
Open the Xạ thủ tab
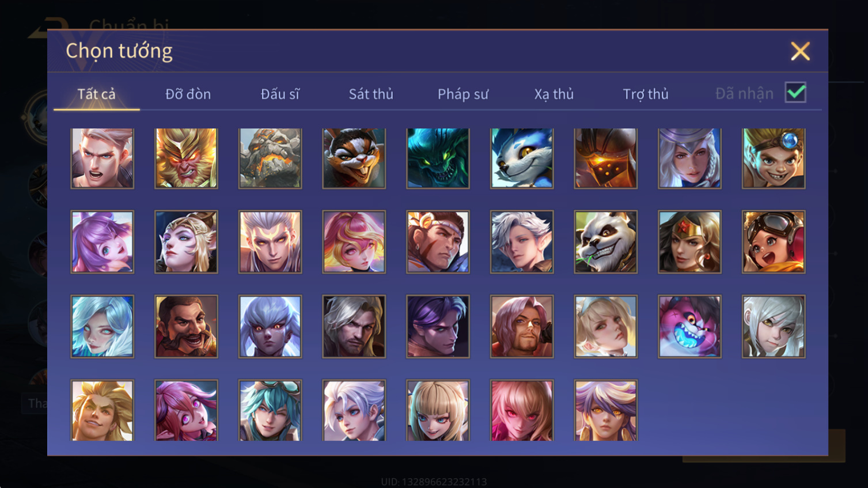tap(554, 94)
